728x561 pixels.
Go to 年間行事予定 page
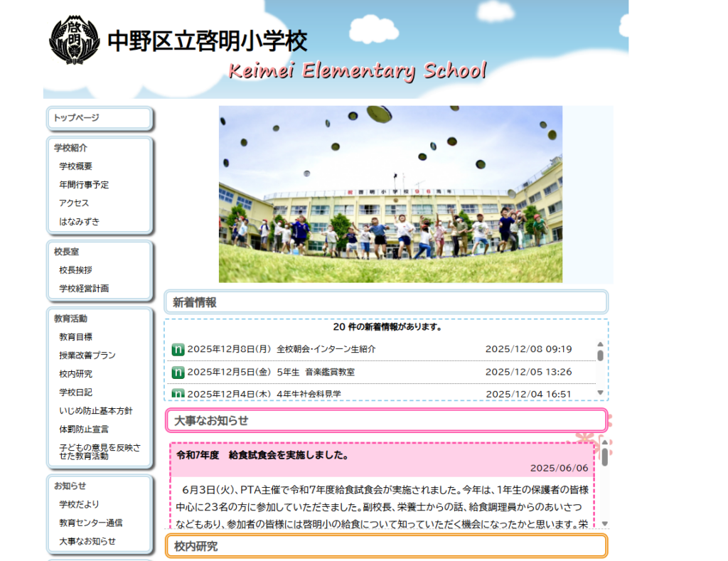tap(84, 185)
